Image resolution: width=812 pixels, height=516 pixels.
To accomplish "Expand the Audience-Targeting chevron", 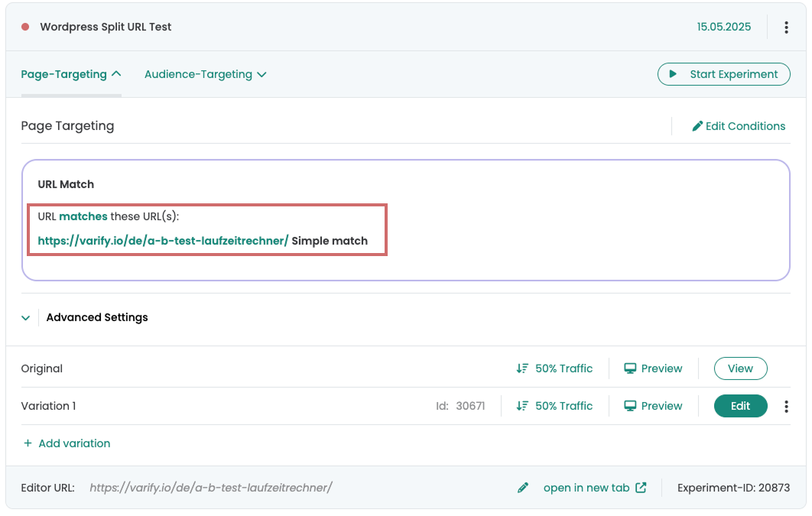I will point(262,74).
